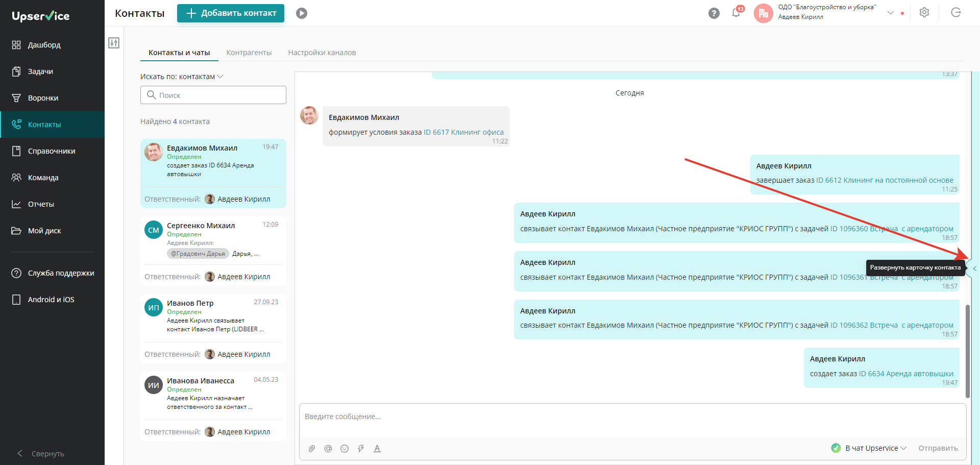Open Справочники book icon
This screenshot has height=465, width=980.
tap(16, 151)
